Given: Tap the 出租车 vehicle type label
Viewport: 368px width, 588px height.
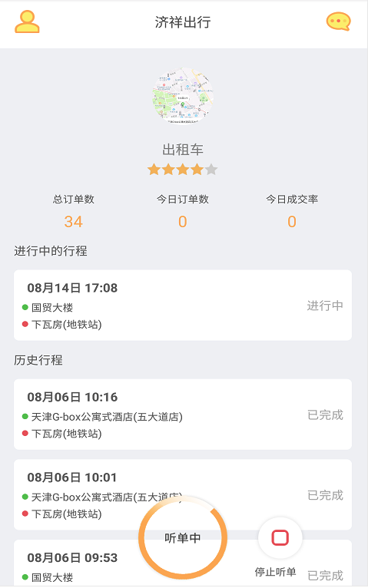Looking at the screenshot, I should [183, 150].
